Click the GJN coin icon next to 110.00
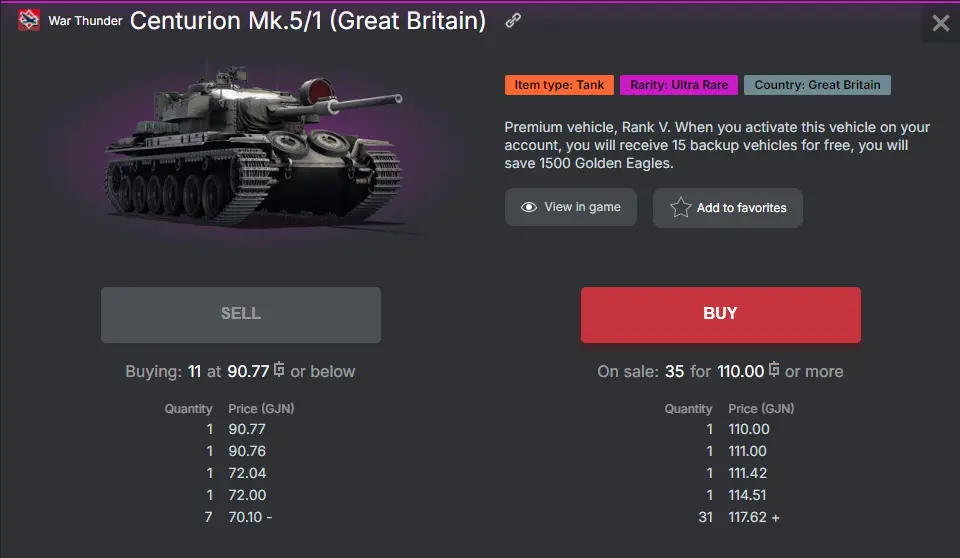 pyautogui.click(x=774, y=370)
